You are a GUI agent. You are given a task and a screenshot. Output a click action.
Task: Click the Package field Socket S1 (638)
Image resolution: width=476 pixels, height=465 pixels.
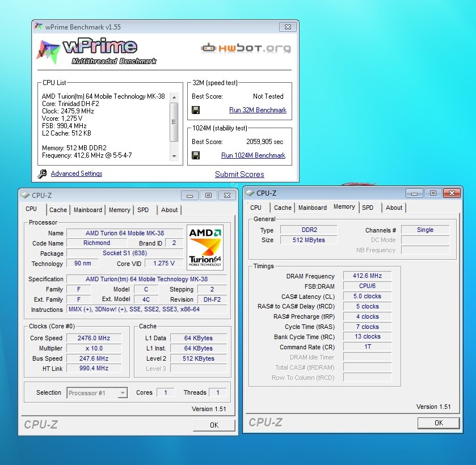[125, 253]
